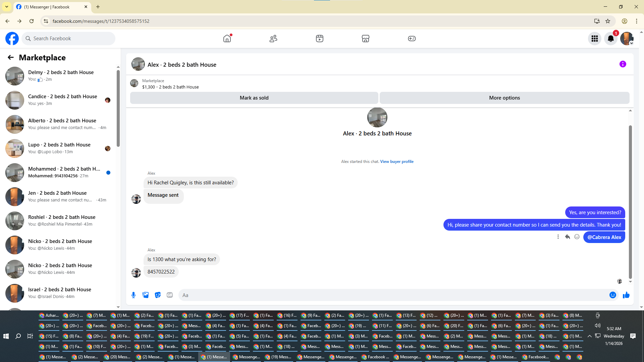Open the GIF picker
644x362 pixels.
170,295
